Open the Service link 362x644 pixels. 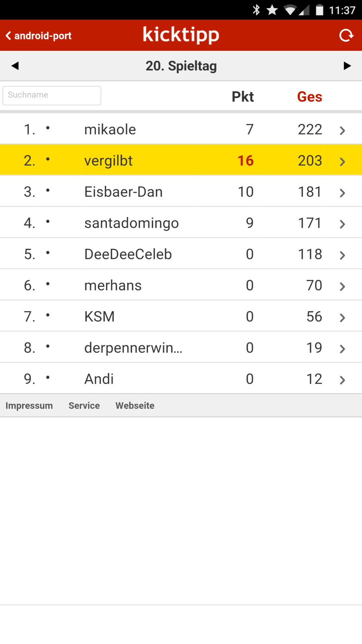84,405
